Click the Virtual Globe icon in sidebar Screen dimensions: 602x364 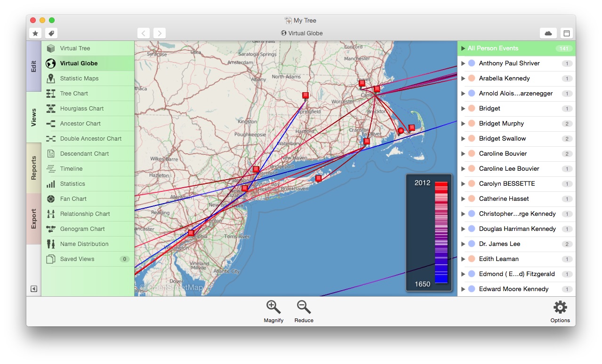pyautogui.click(x=51, y=63)
